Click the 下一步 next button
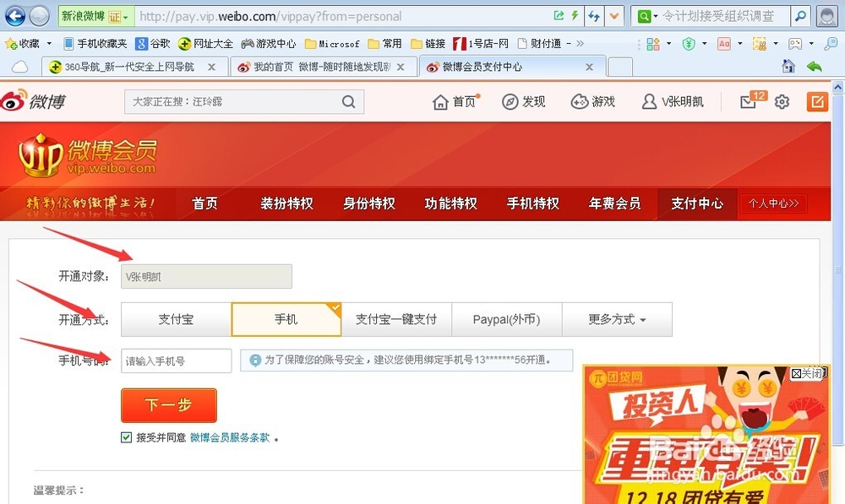 point(169,405)
